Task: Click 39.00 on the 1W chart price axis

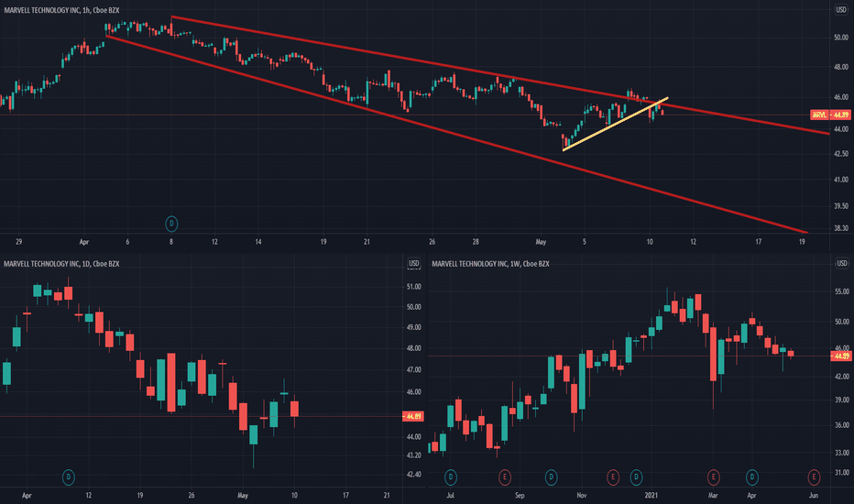Action: [842, 400]
